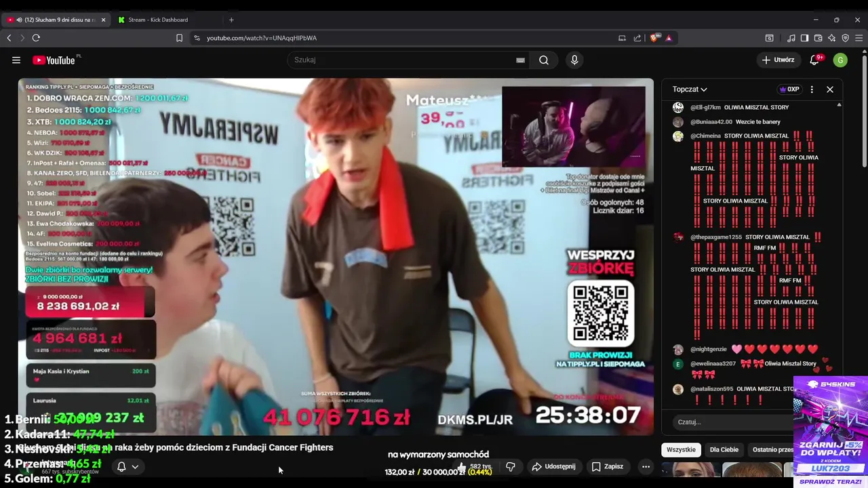Image resolution: width=868 pixels, height=488 pixels.
Task: Click the Utwórz create button
Action: point(778,60)
